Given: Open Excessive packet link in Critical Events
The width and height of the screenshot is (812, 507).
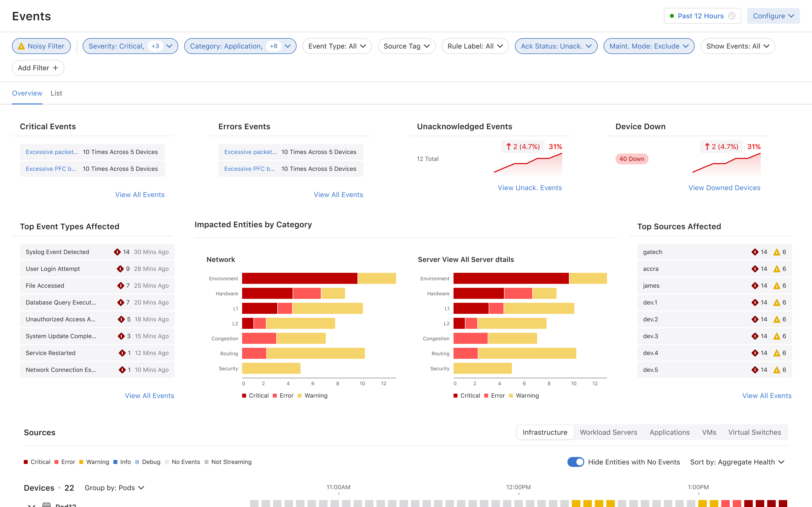Looking at the screenshot, I should click(52, 152).
